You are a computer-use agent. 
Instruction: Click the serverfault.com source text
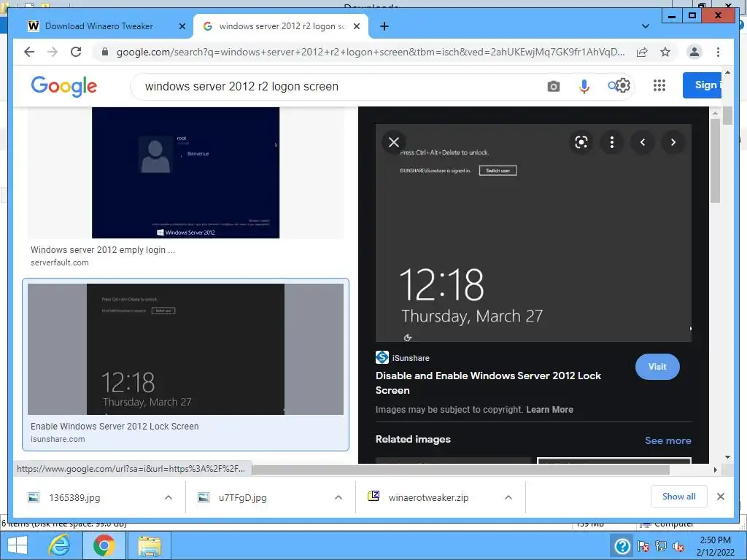(x=60, y=262)
